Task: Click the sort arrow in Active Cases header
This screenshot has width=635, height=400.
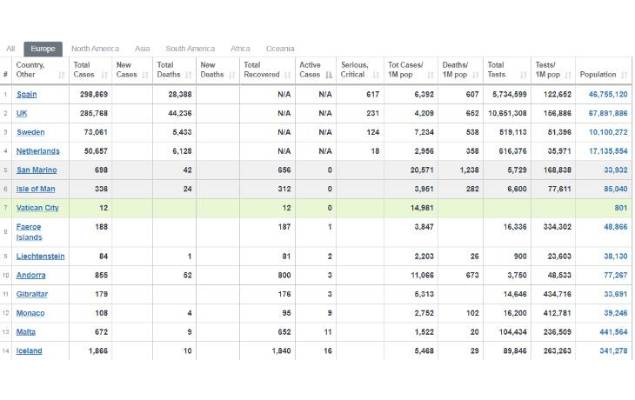Action: pos(329,75)
